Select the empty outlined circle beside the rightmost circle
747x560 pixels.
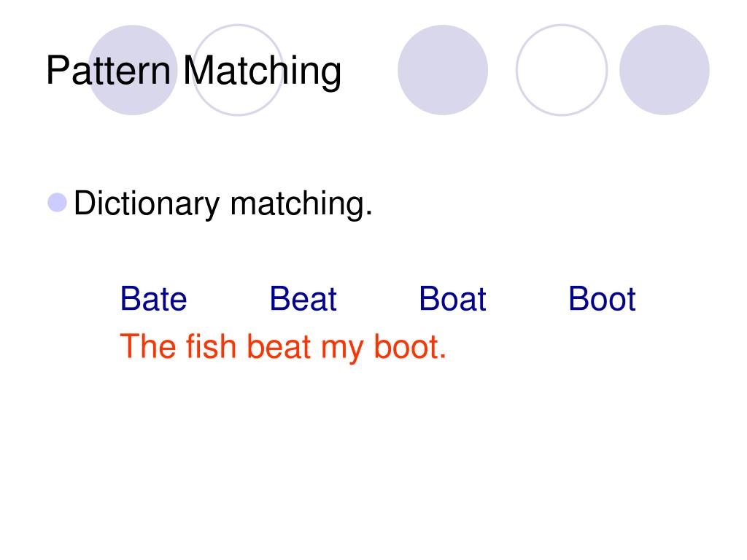coord(562,70)
